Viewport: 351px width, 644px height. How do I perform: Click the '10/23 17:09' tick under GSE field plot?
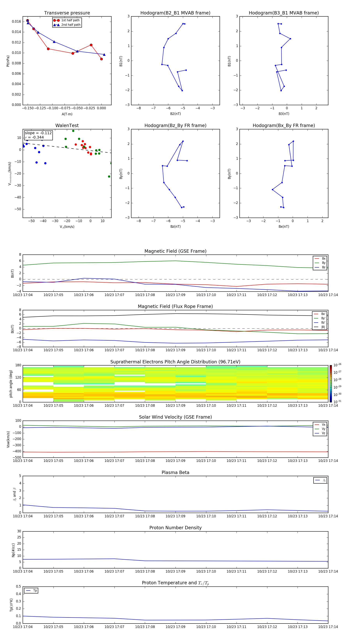point(175,295)
